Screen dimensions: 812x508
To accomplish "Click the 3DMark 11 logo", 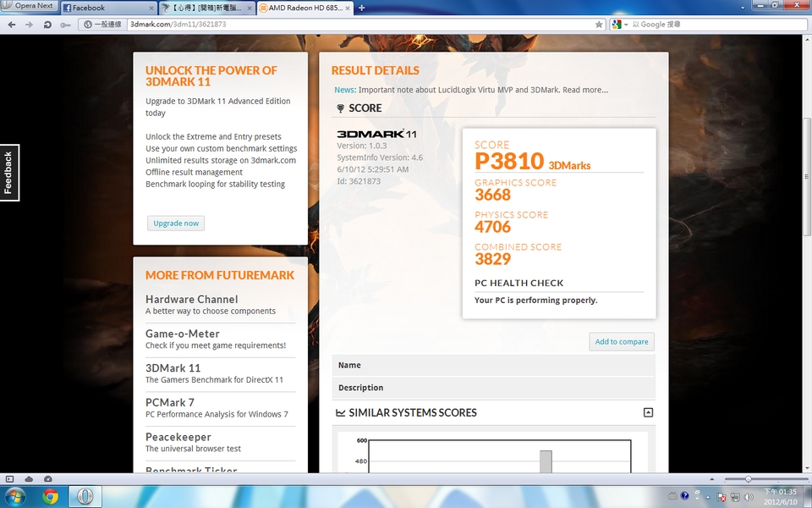I will coord(376,134).
